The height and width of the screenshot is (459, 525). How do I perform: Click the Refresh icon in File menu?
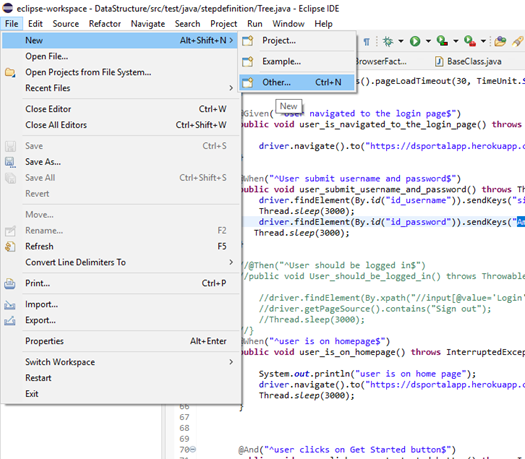tap(10, 247)
